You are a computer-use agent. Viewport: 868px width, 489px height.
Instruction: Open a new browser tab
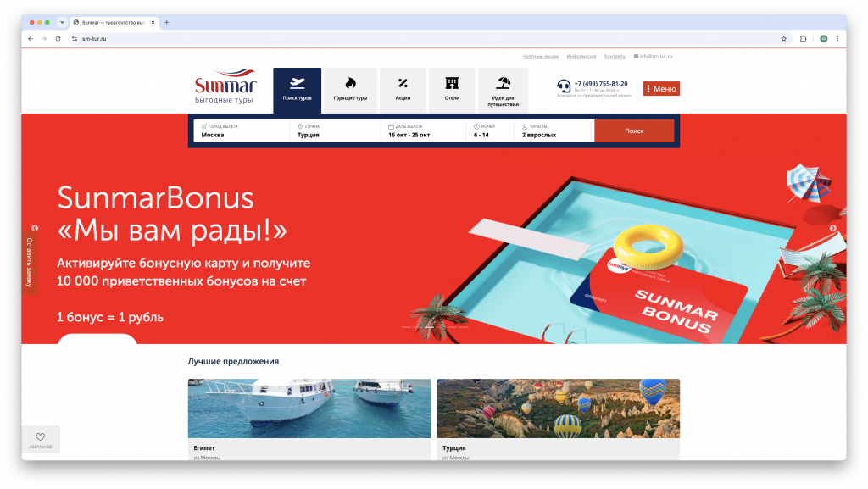(x=167, y=23)
